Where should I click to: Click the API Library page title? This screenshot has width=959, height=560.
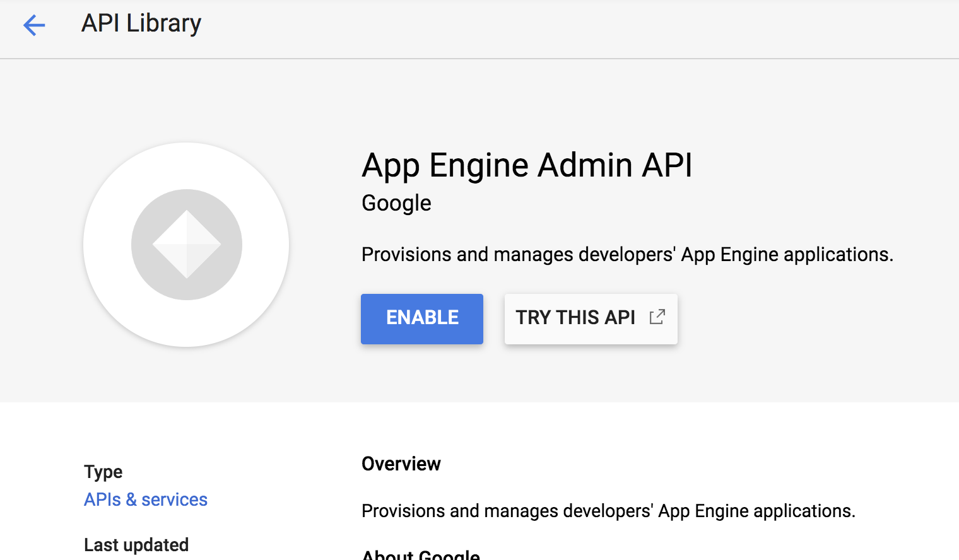tap(141, 23)
